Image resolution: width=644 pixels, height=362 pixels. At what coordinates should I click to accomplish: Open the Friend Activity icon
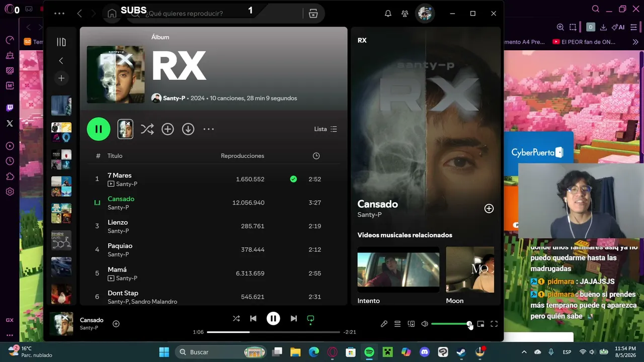click(405, 14)
